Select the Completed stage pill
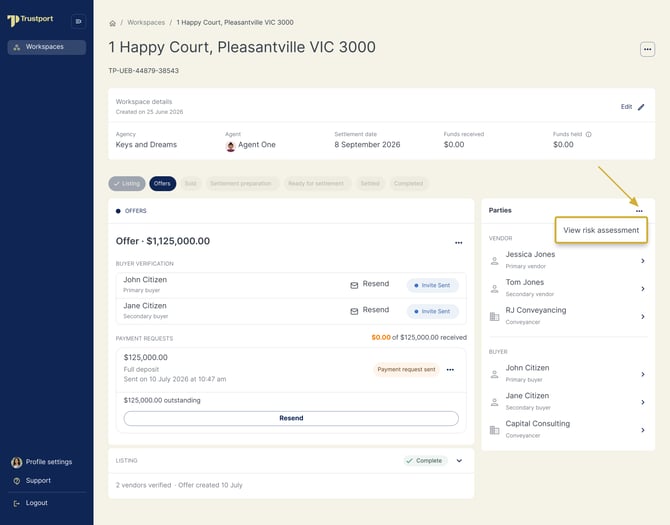Screen dimensions: 670x525 pyautogui.click(x=408, y=184)
